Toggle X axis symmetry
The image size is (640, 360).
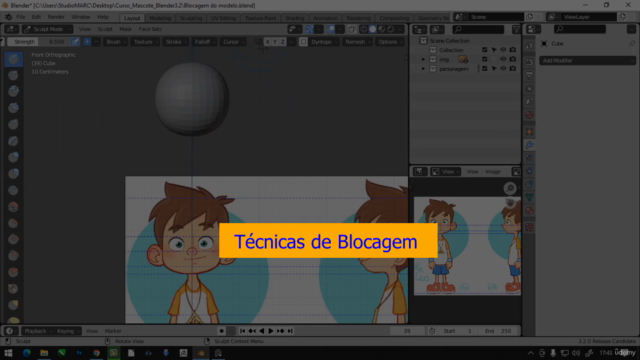pos(267,42)
